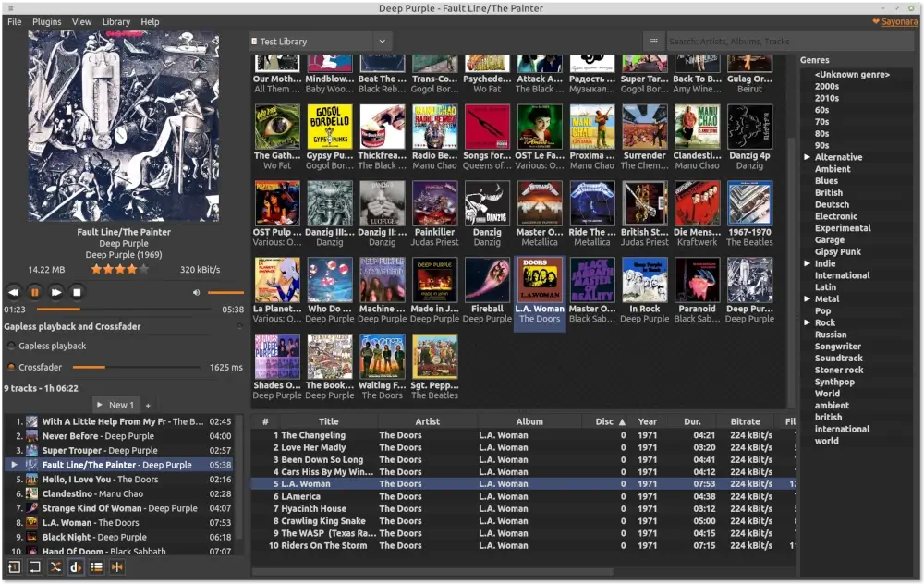
Task: Expand the Alternative genre node
Action: point(807,157)
